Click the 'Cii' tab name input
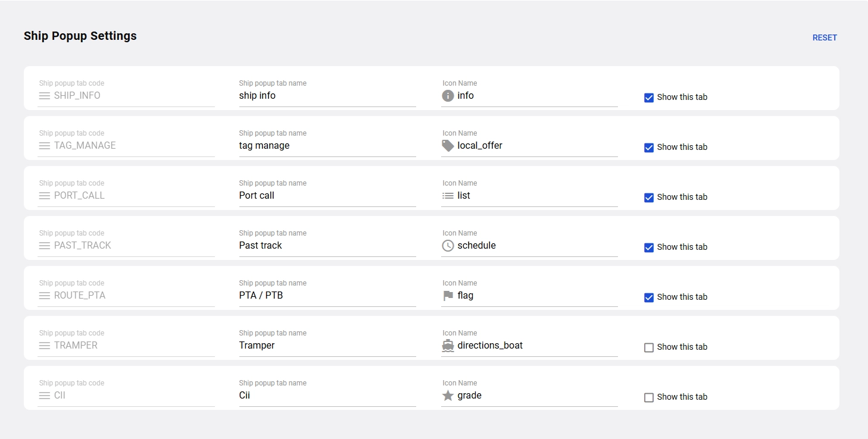The height and width of the screenshot is (439, 868). coord(326,396)
